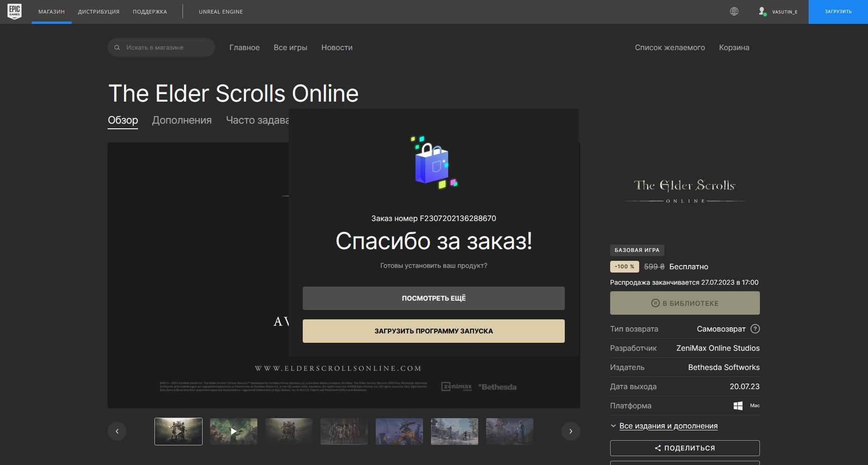This screenshot has height=465, width=868.
Task: Open Список желаемого link
Action: point(670,47)
